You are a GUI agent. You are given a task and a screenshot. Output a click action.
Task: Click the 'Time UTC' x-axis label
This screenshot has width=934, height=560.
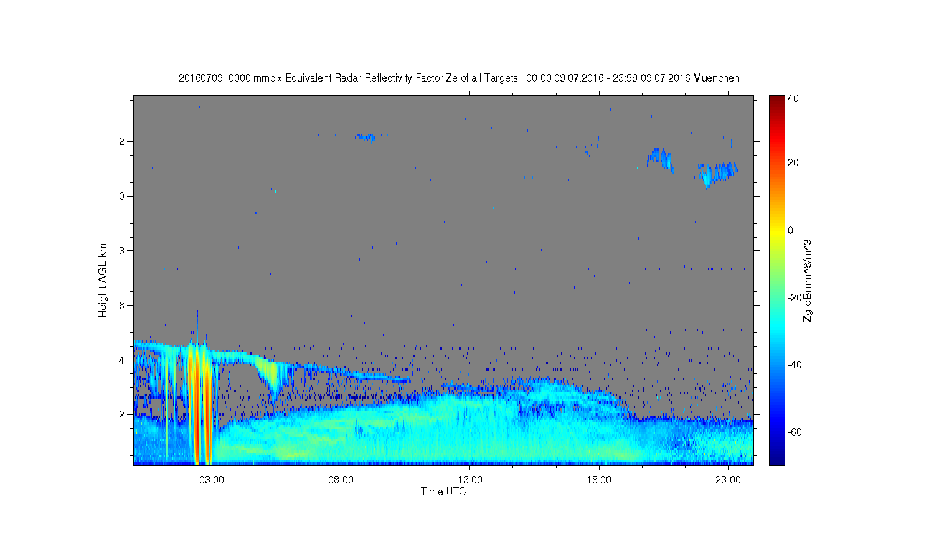point(443,492)
